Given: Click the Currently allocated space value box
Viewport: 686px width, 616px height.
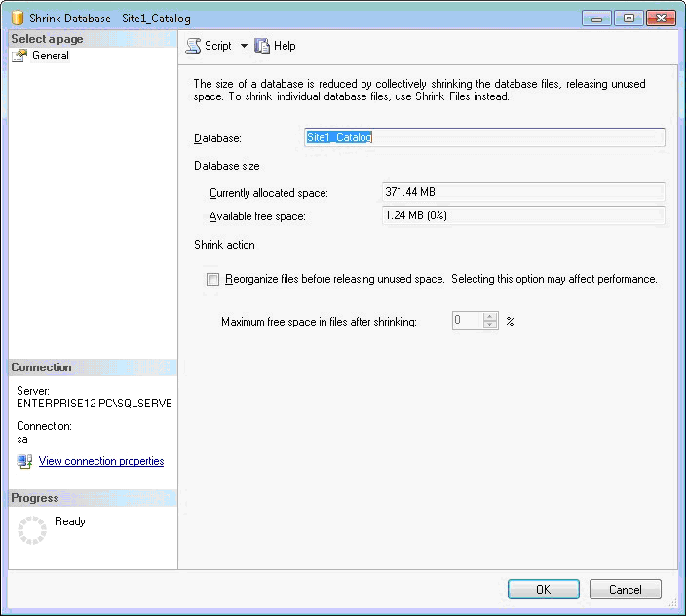Looking at the screenshot, I should [x=523, y=193].
